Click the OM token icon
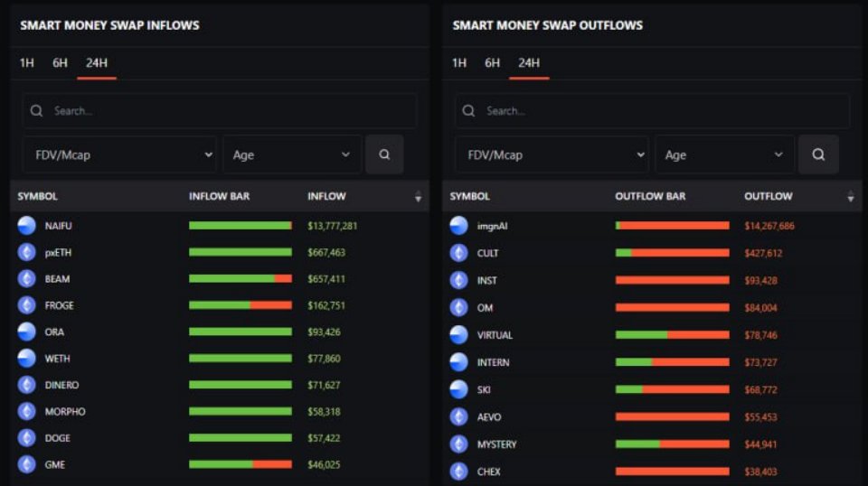Image resolution: width=868 pixels, height=486 pixels. (x=459, y=307)
